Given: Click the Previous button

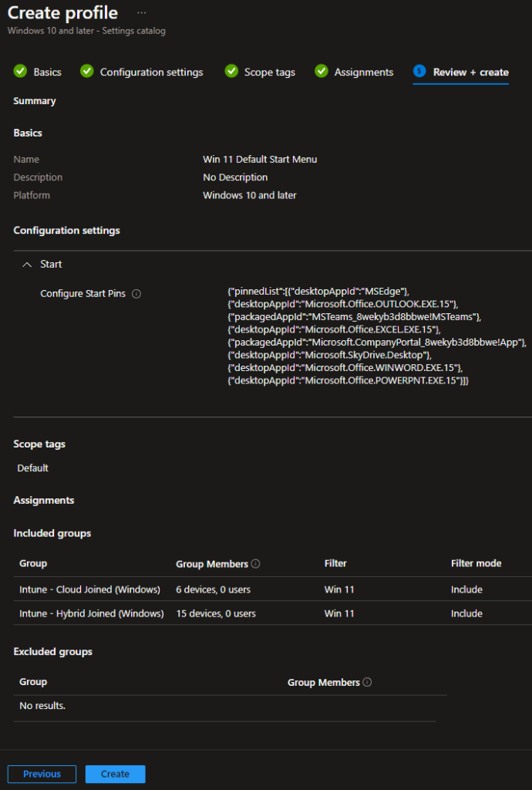Looking at the screenshot, I should (x=42, y=774).
